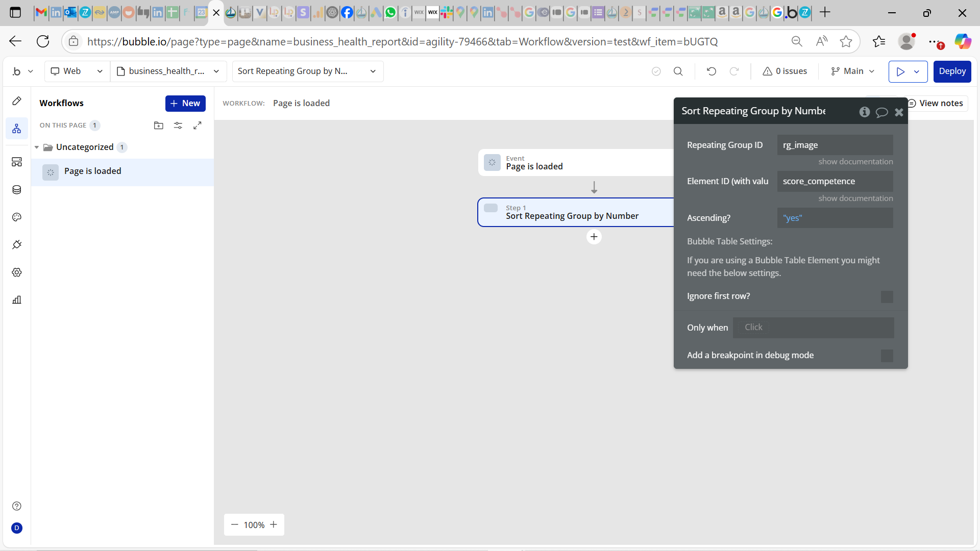Collapse the Uncategorized folder
Viewport: 980px width, 551px height.
(37, 147)
